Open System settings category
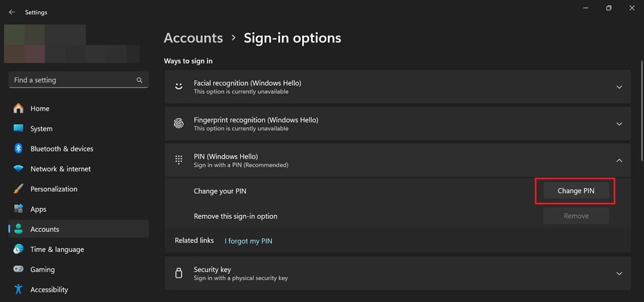 (41, 129)
